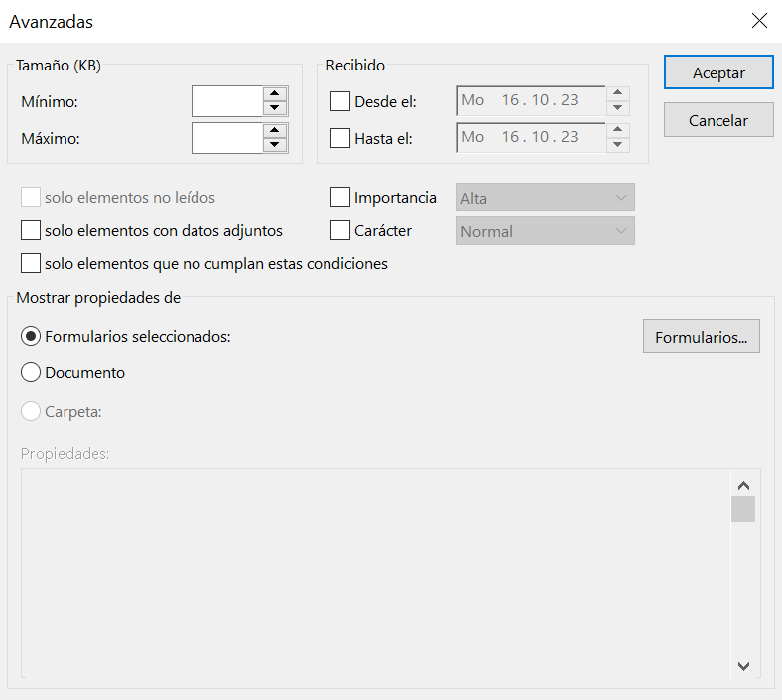Click Desde el date down arrow
This screenshot has height=700, width=782.
point(618,108)
